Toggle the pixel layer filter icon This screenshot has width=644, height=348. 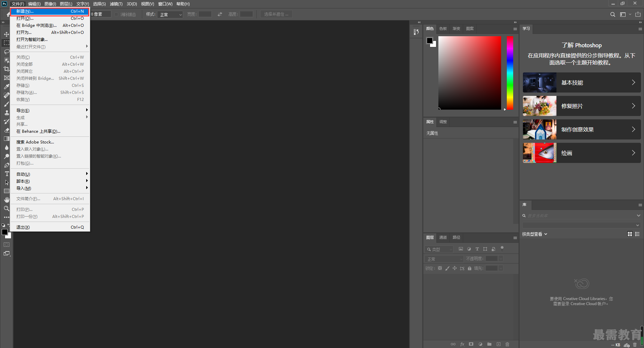pos(461,249)
